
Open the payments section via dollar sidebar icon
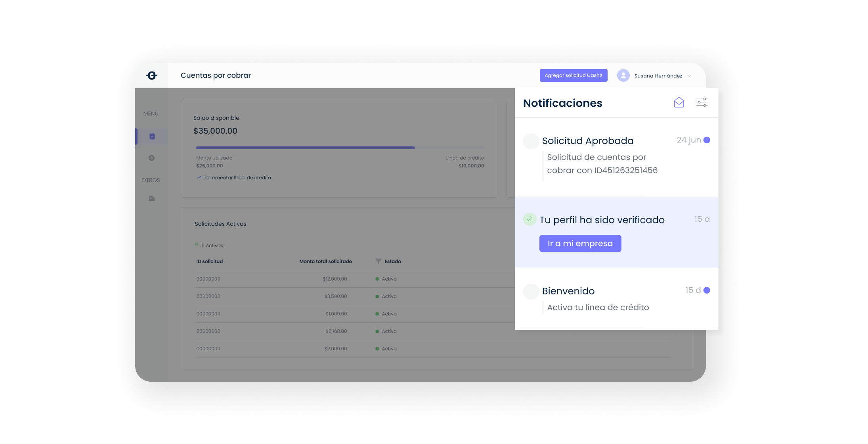pos(152,158)
